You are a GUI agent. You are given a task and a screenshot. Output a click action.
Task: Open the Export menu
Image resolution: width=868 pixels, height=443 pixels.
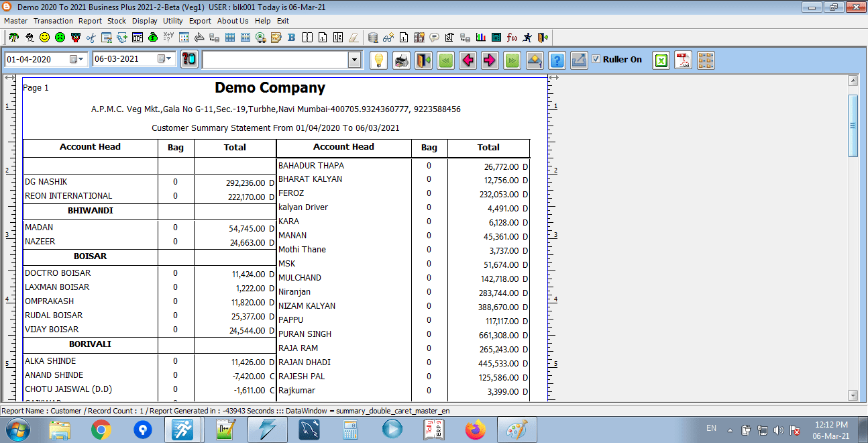pos(200,21)
